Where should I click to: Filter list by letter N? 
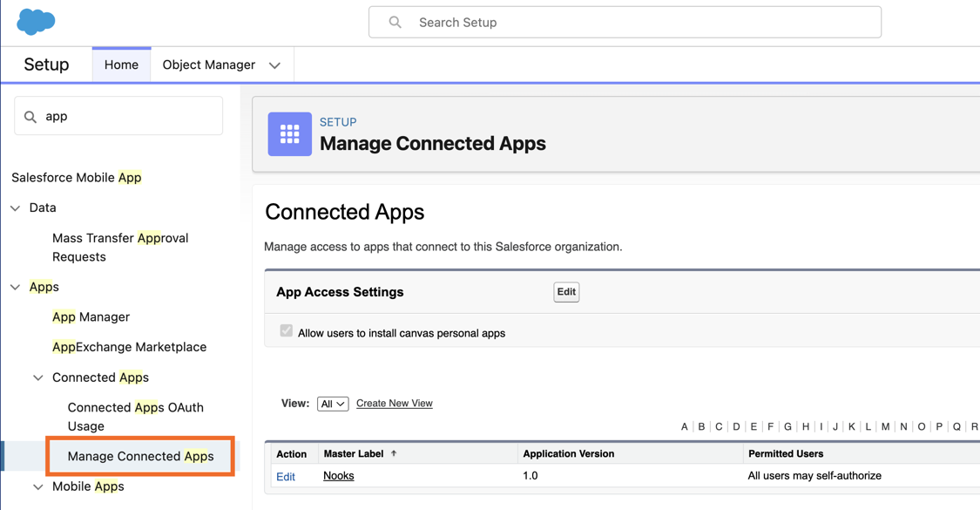(903, 427)
